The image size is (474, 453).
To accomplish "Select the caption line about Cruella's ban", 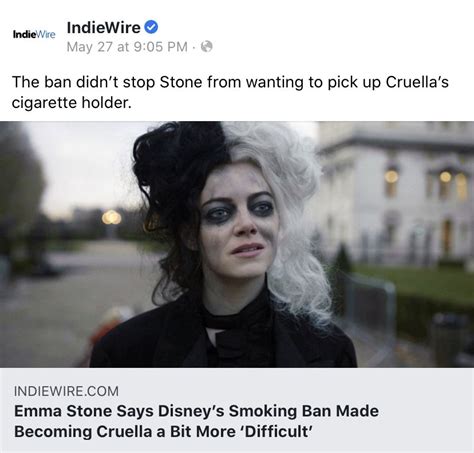I will (230, 82).
